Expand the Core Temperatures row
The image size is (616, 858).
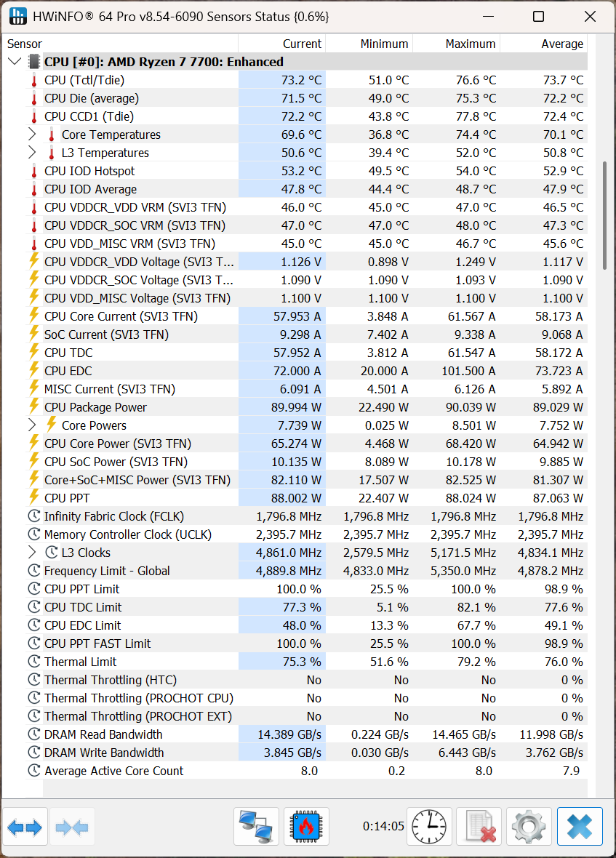point(32,134)
